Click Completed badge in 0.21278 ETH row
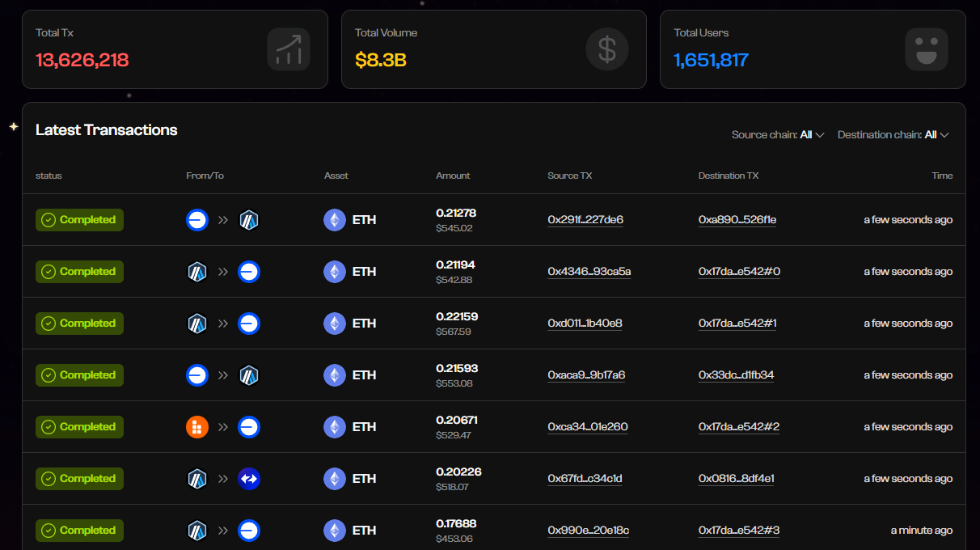This screenshot has width=980, height=550. [79, 220]
